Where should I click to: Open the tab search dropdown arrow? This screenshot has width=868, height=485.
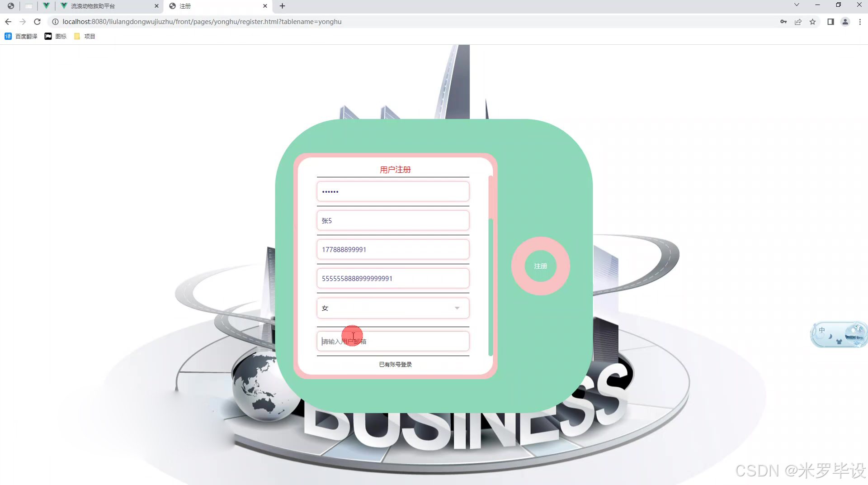[x=797, y=5]
